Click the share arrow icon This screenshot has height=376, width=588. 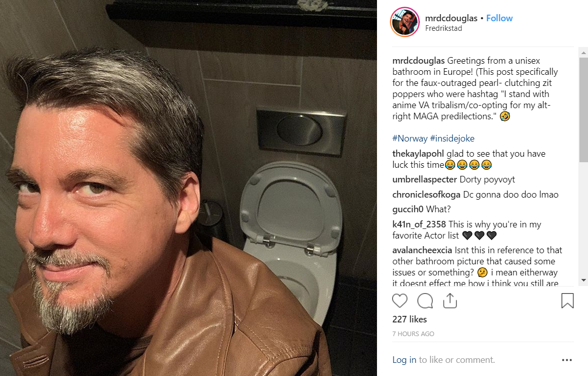click(x=450, y=300)
